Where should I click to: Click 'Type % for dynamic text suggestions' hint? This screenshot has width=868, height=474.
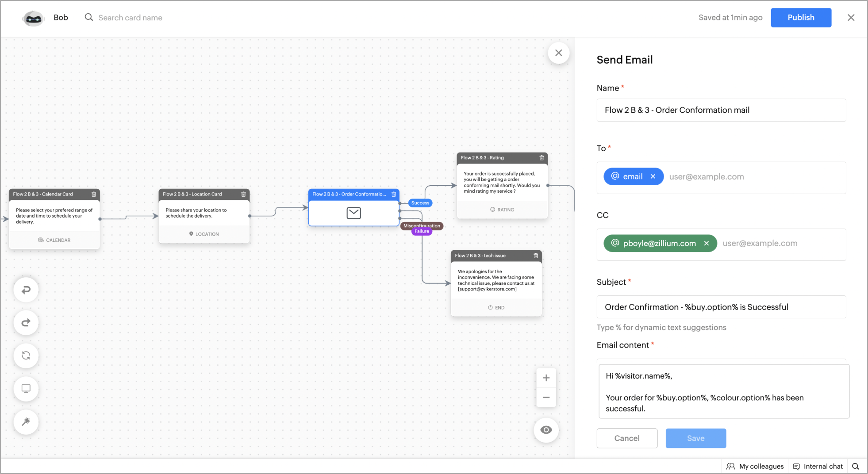(x=661, y=328)
